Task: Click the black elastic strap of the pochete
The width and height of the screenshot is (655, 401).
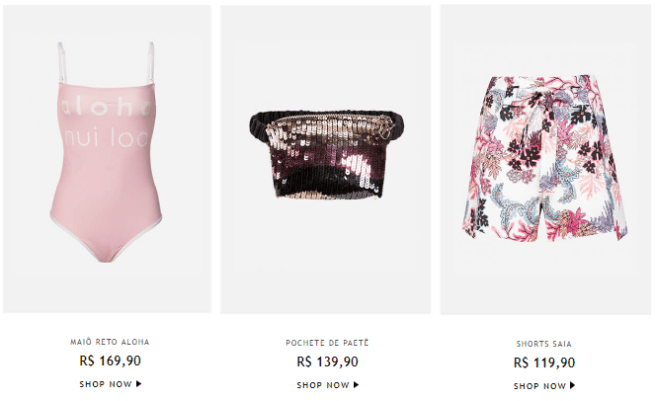Action: pyautogui.click(x=259, y=123)
